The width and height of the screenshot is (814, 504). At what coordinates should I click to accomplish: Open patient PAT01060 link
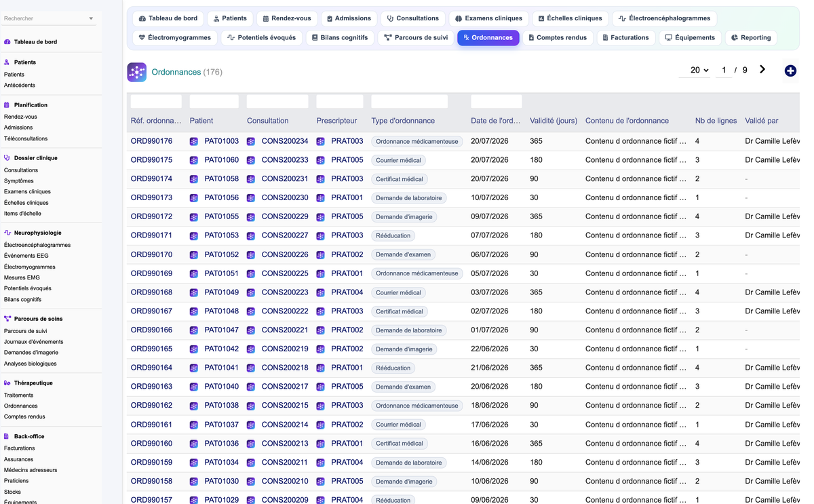pos(221,160)
